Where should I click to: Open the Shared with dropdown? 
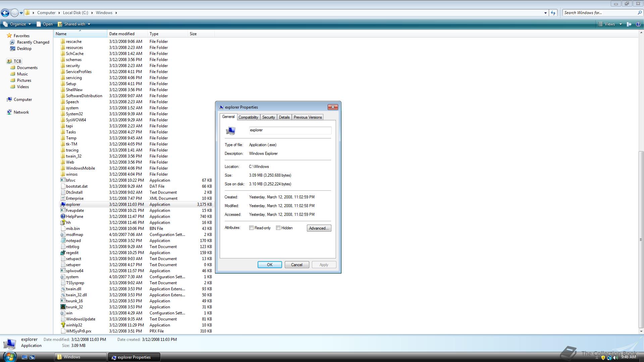(74, 24)
